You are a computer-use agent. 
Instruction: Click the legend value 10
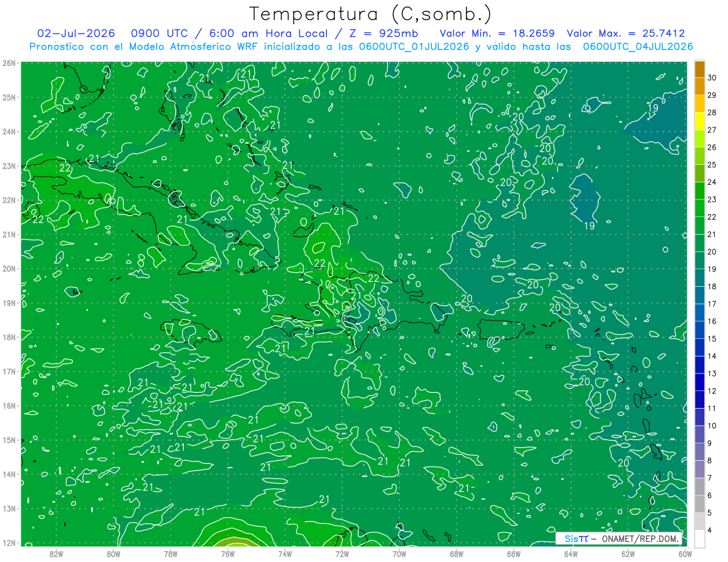712,426
